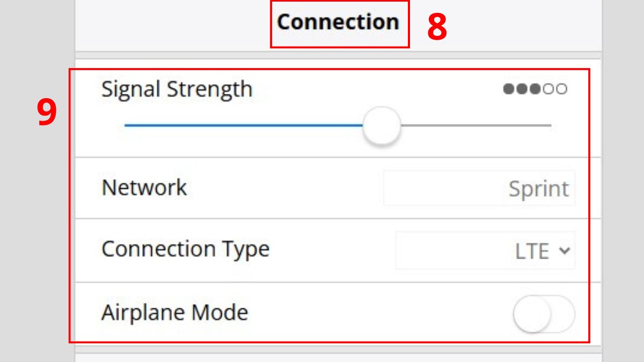Click the first filled signal strength dot

tap(508, 89)
